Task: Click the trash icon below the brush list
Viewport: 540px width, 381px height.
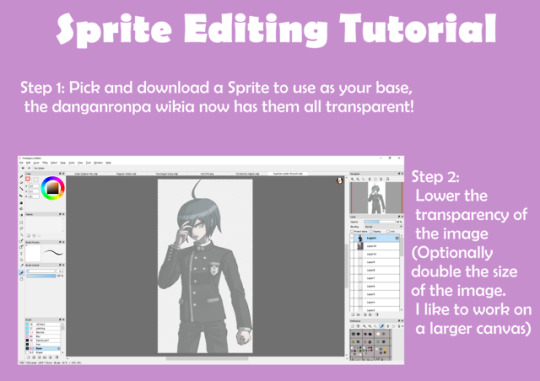Action: [x=57, y=357]
